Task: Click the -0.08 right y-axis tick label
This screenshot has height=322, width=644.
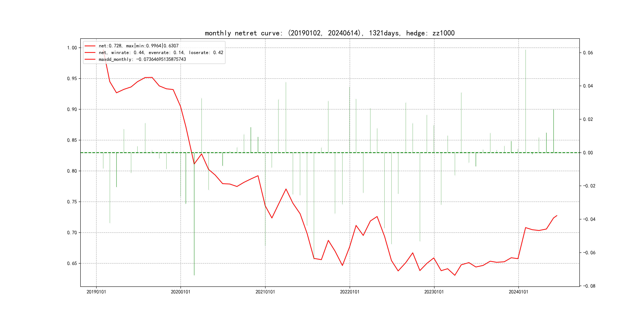Action: (589, 286)
